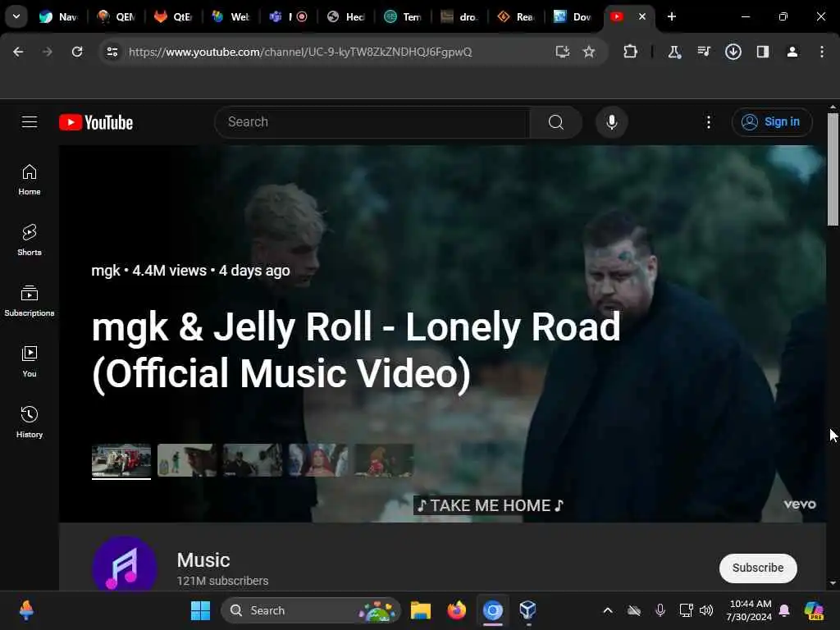
Task: Open Windows Start menu
Action: click(x=200, y=610)
